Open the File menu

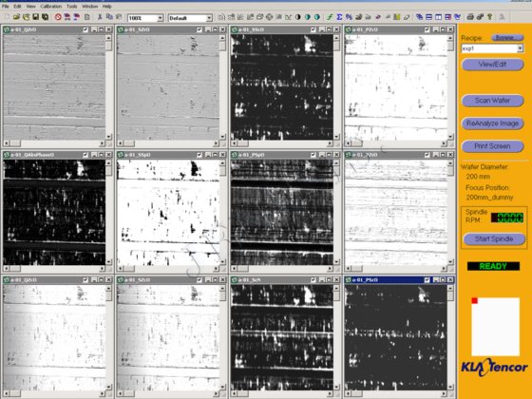point(6,6)
